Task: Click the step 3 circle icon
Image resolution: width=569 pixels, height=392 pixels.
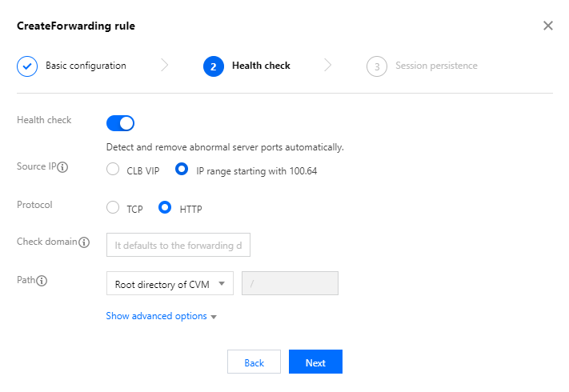Action: click(x=377, y=66)
